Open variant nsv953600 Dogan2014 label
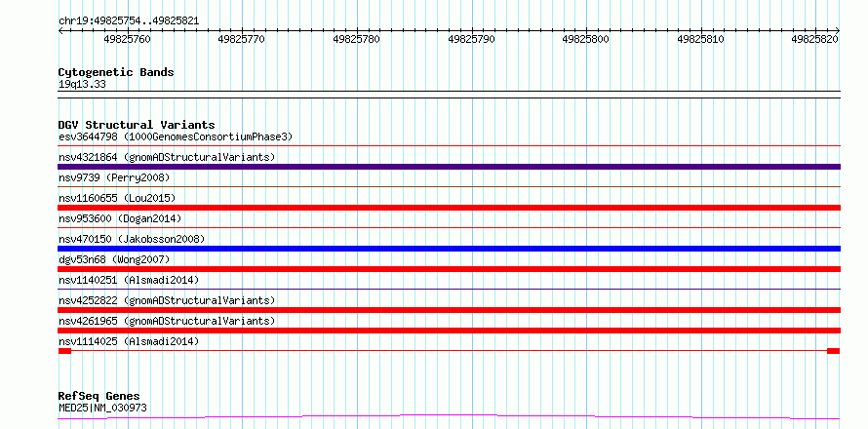 tap(120, 218)
